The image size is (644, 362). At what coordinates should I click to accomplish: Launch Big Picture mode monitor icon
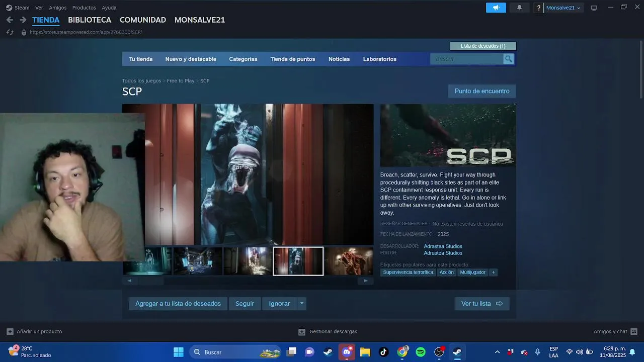(594, 8)
